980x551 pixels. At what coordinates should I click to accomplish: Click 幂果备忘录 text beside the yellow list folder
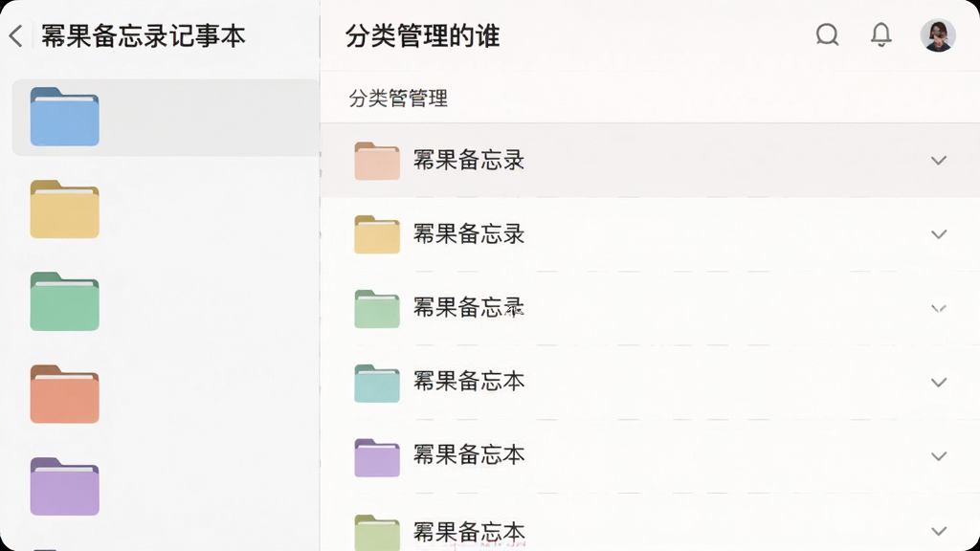pyautogui.click(x=469, y=233)
